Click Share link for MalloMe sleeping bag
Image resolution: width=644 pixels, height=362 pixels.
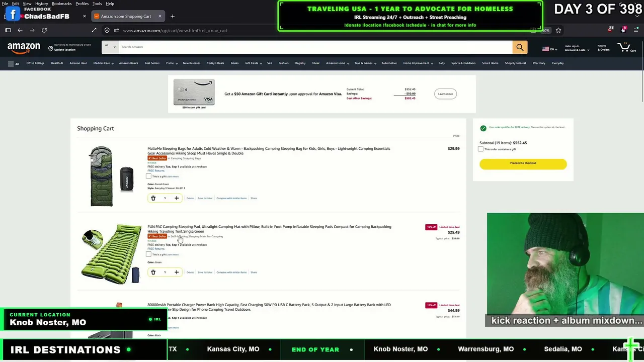coord(254,199)
